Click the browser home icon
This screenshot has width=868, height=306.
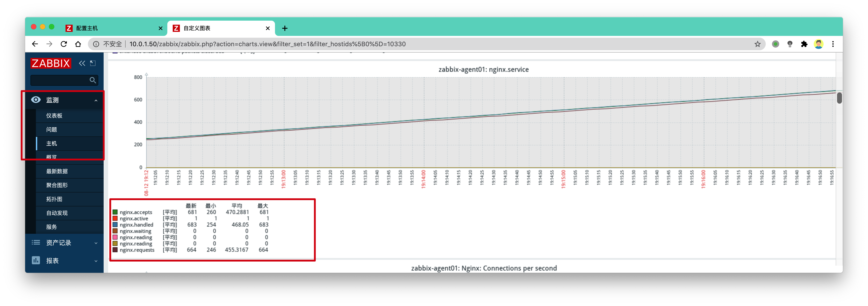coord(78,44)
